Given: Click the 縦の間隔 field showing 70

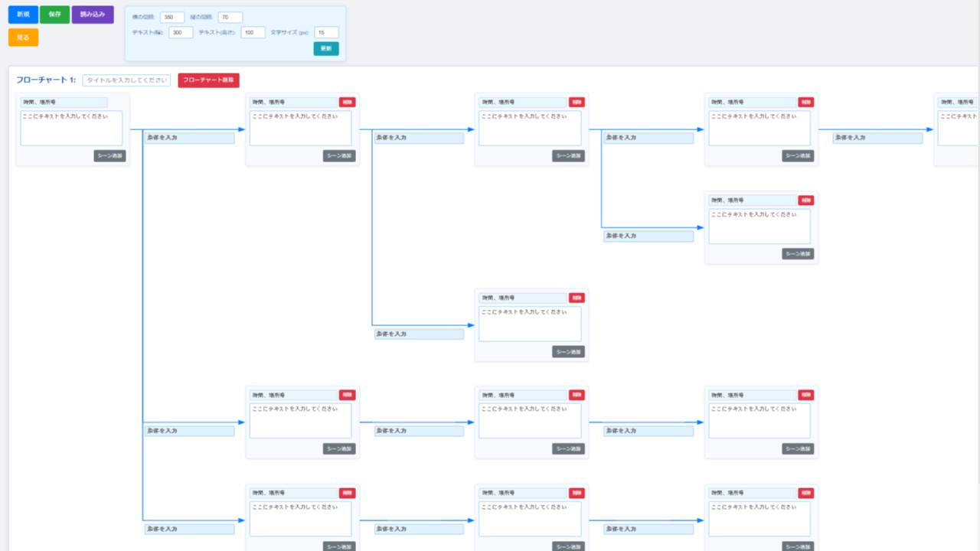Looking at the screenshot, I should click(x=230, y=18).
